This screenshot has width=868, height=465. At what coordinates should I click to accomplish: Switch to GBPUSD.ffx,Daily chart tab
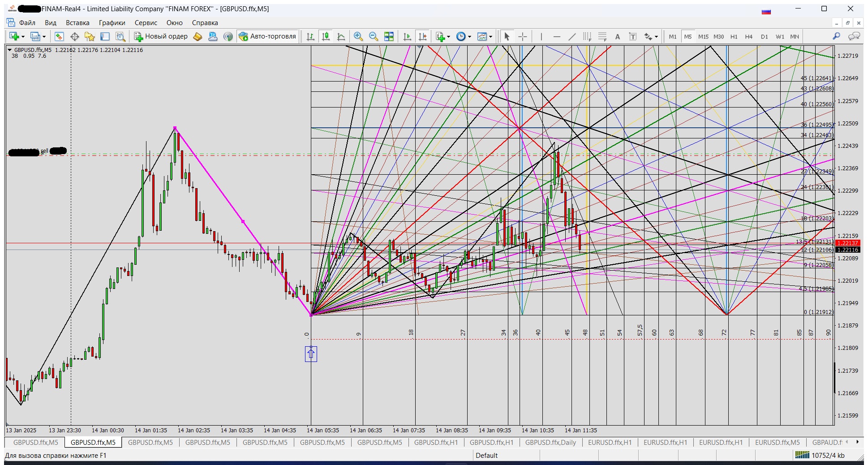pos(550,443)
